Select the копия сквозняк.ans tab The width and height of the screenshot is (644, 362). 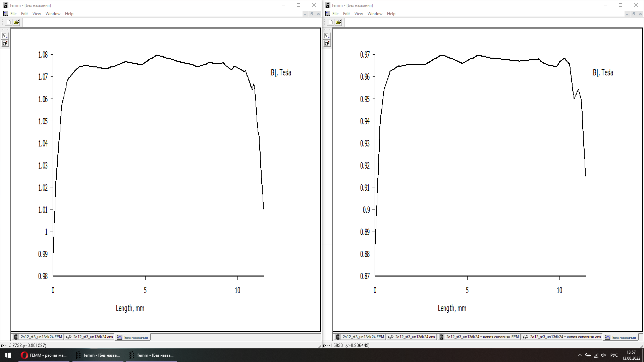[562, 337]
